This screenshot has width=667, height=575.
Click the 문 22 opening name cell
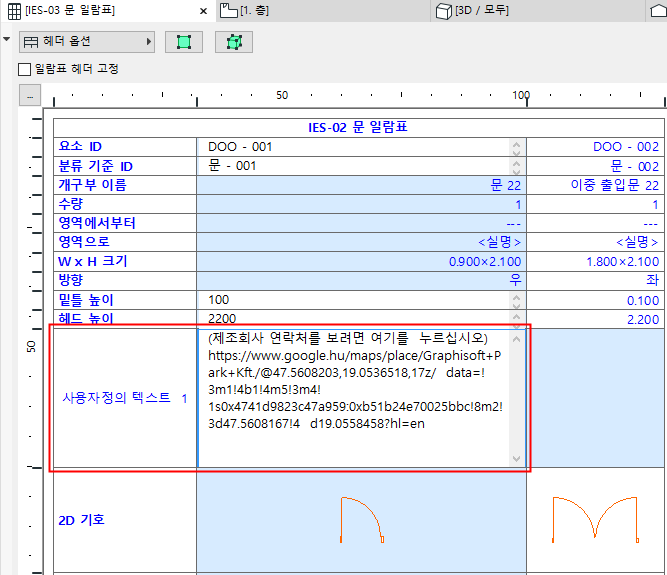[362, 185]
